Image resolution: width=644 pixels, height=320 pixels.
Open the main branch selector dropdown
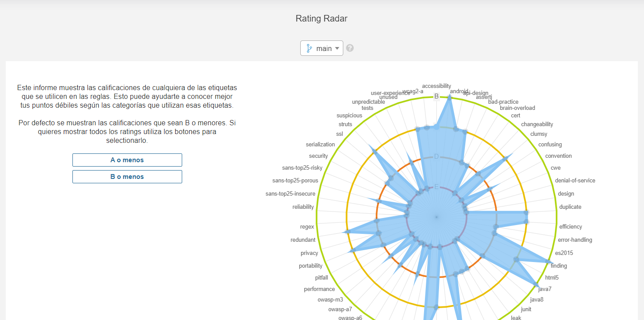click(x=321, y=48)
